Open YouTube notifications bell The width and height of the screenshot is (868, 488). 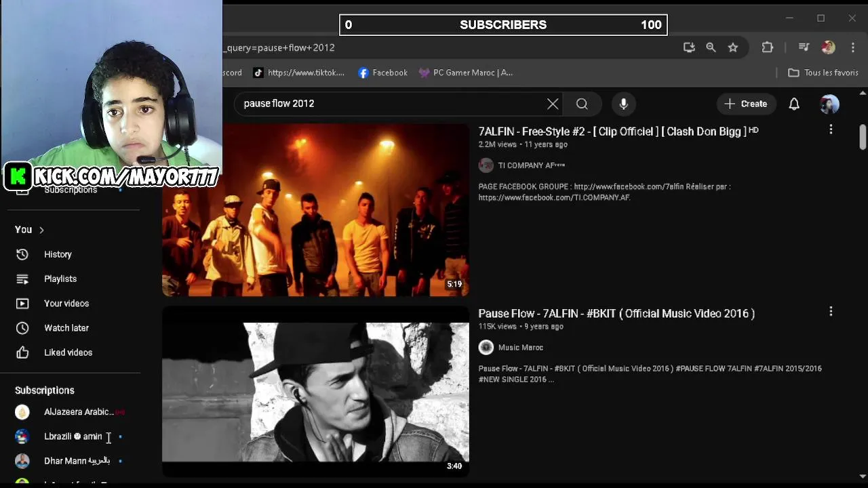tap(794, 104)
